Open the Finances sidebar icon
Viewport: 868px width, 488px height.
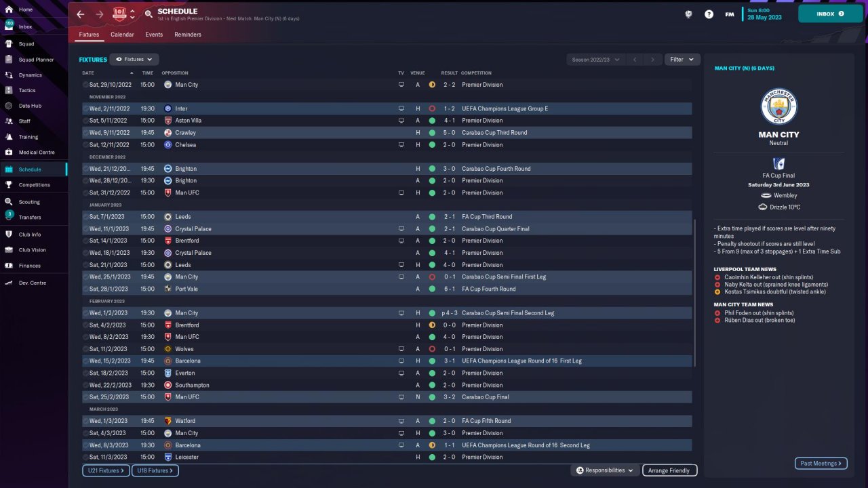coord(9,266)
